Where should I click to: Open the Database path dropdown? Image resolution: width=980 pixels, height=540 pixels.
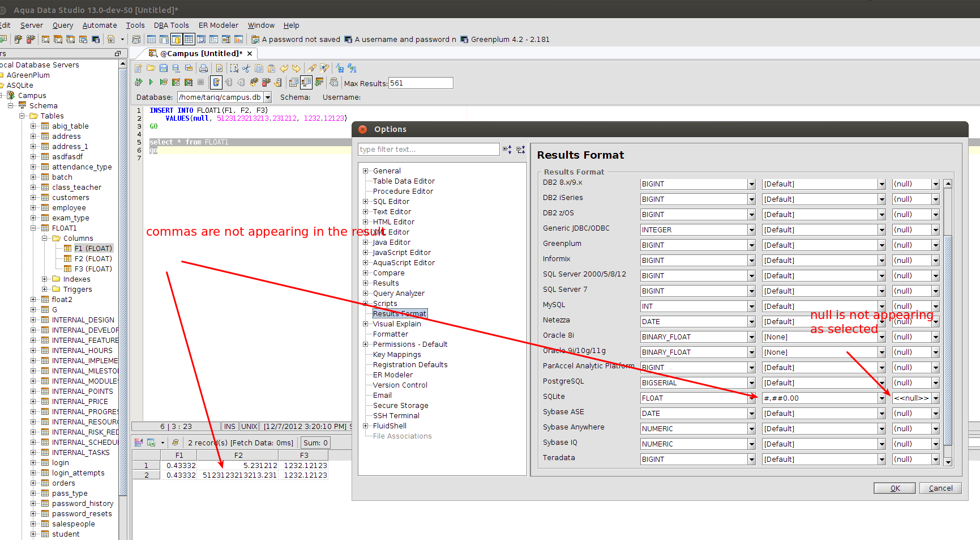click(x=268, y=97)
